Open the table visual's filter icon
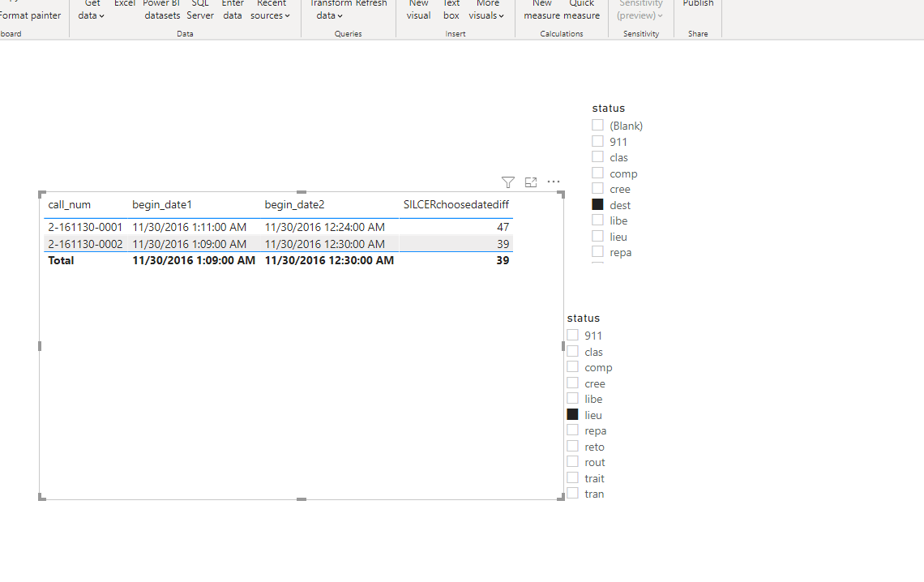The width and height of the screenshot is (924, 582). click(508, 182)
